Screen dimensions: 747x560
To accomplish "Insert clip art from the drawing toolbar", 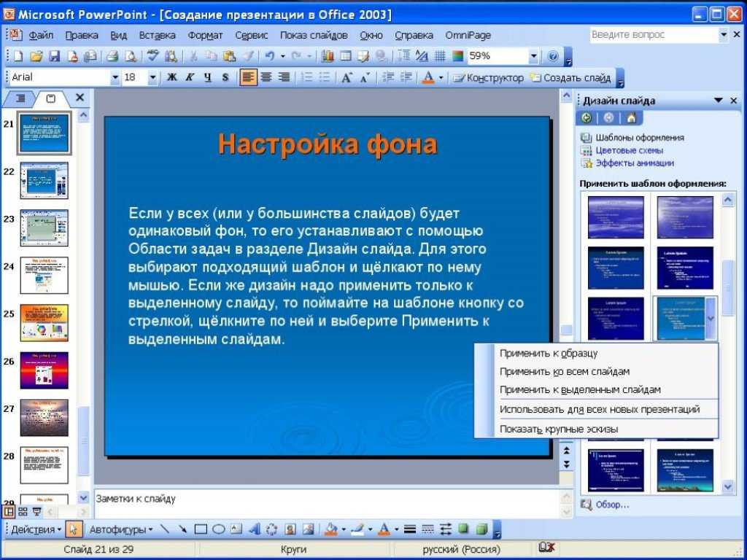I will coord(290,529).
